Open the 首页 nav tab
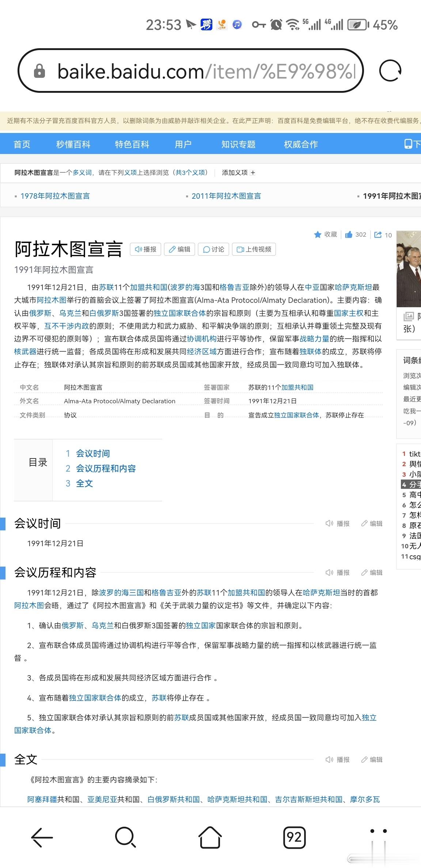421x868 pixels. 22,144
